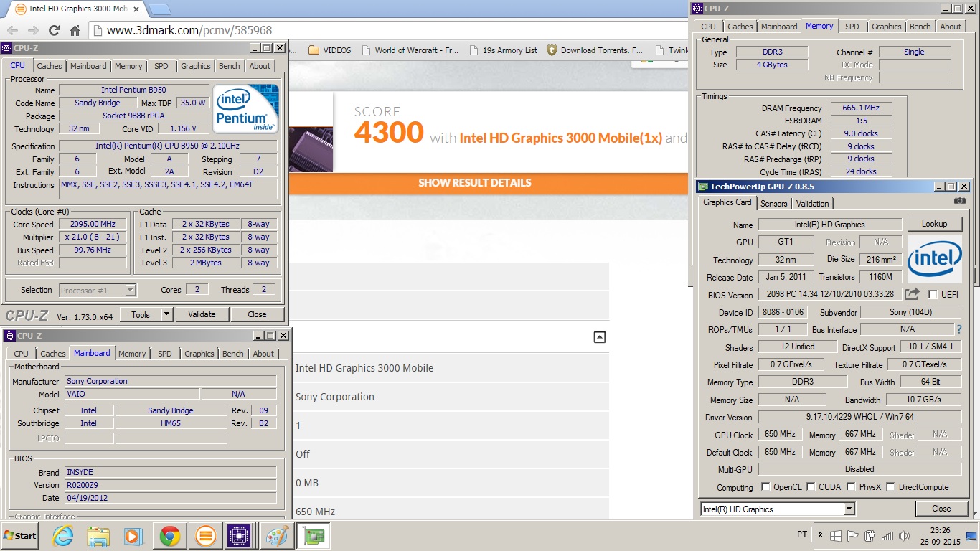Open the World of Warcraft bookmark
The height and width of the screenshot is (551, 980).
pos(411,50)
